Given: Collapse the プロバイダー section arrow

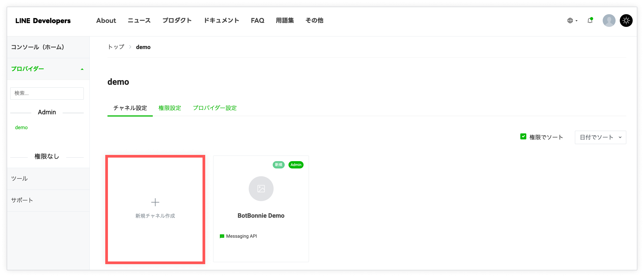Looking at the screenshot, I should click(82, 69).
